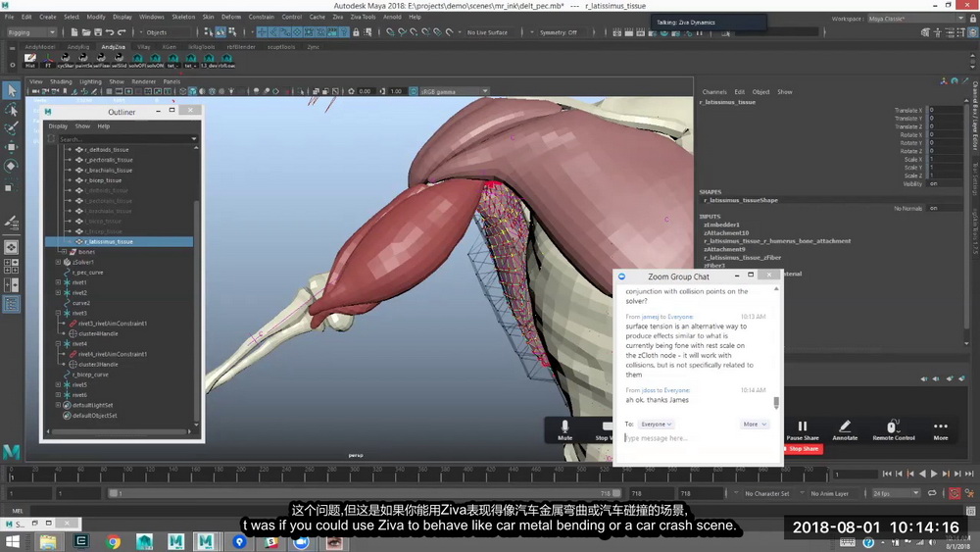Open the Deform menu
Screen dimensions: 980x552
pyautogui.click(x=230, y=17)
